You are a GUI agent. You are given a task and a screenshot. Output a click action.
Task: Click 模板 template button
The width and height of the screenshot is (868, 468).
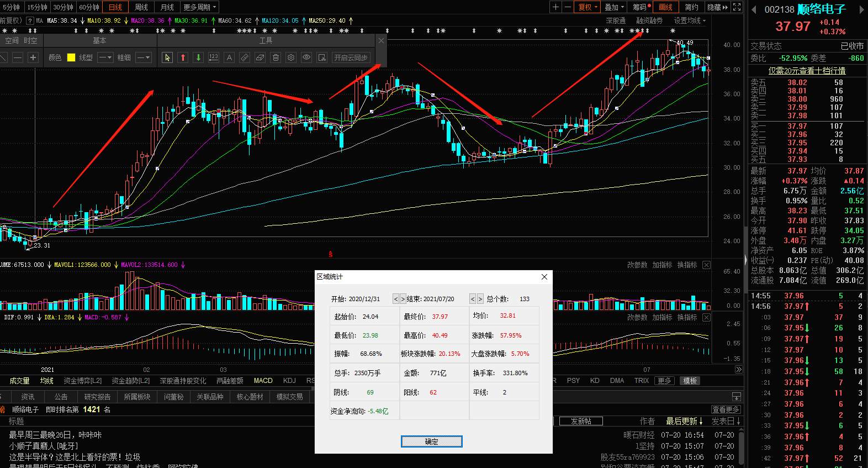pyautogui.click(x=690, y=381)
